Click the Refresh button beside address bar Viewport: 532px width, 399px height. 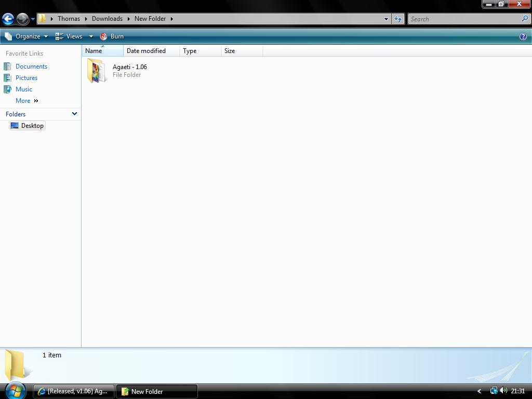point(398,19)
